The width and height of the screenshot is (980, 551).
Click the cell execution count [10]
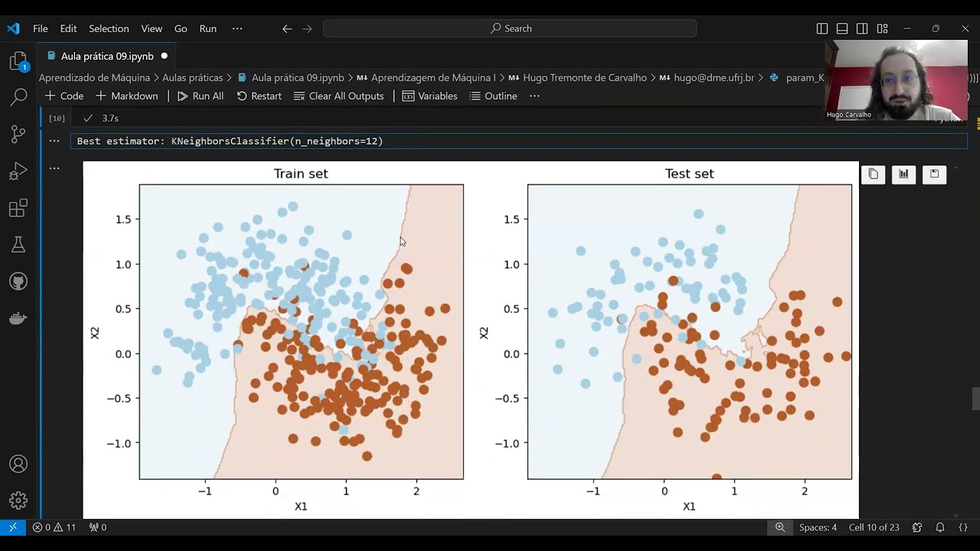(x=57, y=119)
